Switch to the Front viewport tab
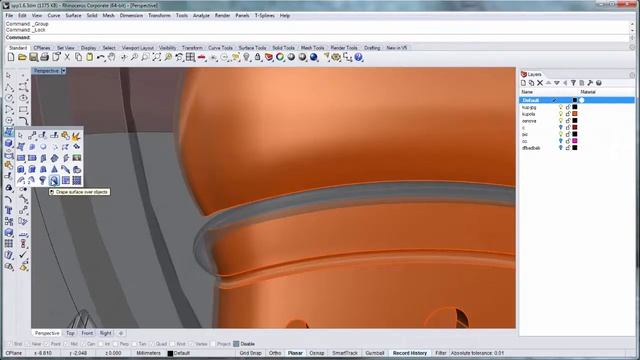This screenshot has height=360, width=640. point(87,333)
